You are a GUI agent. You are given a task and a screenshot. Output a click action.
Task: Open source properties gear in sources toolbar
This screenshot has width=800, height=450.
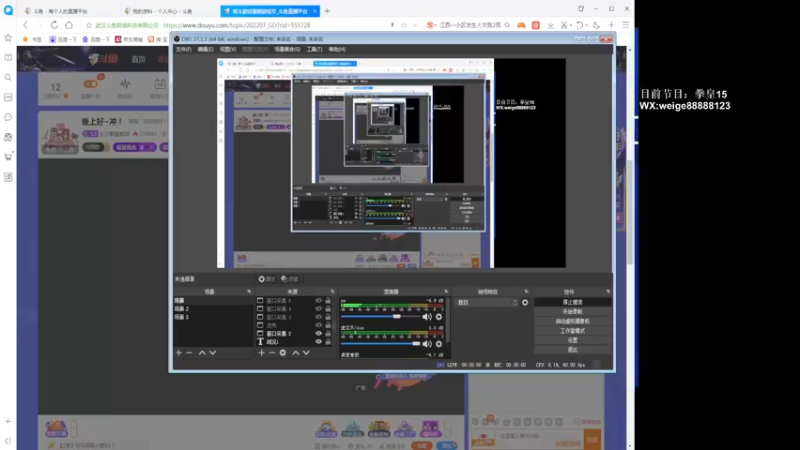283,353
